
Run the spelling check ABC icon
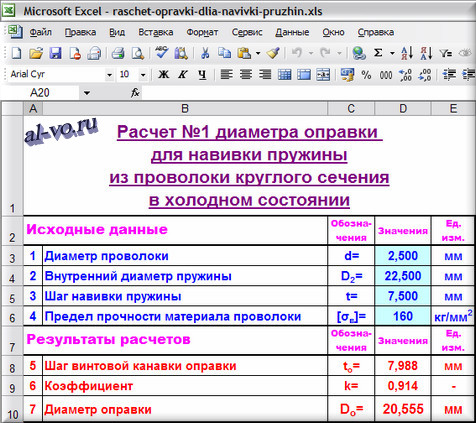point(161,53)
